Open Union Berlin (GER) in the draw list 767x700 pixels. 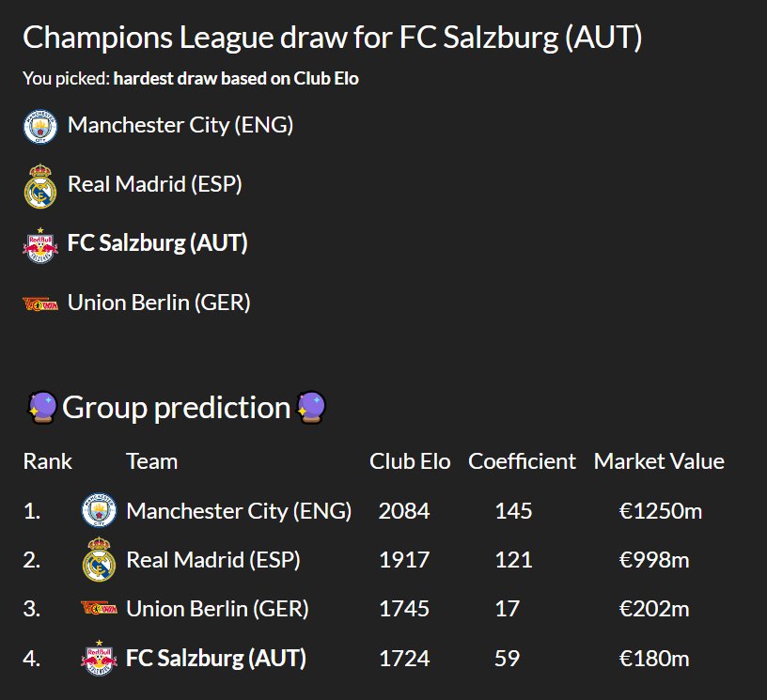point(159,303)
